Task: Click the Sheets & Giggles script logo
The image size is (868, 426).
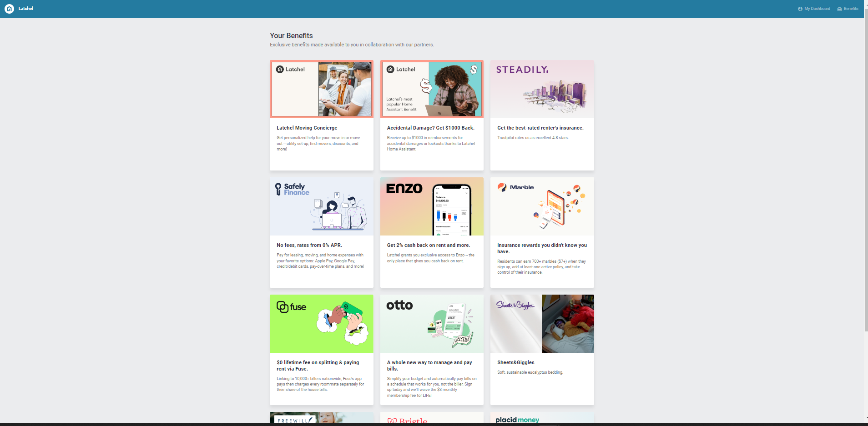Action: tap(515, 305)
